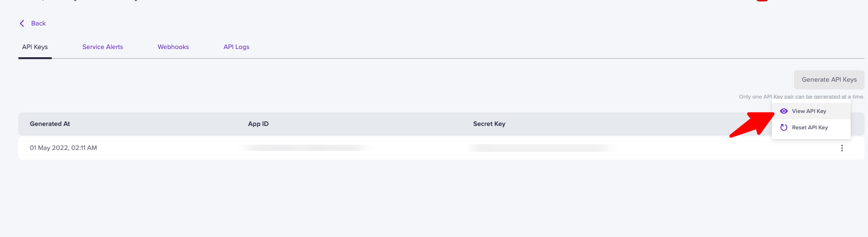Click the Generated At column header
This screenshot has width=868, height=237.
pos(50,124)
